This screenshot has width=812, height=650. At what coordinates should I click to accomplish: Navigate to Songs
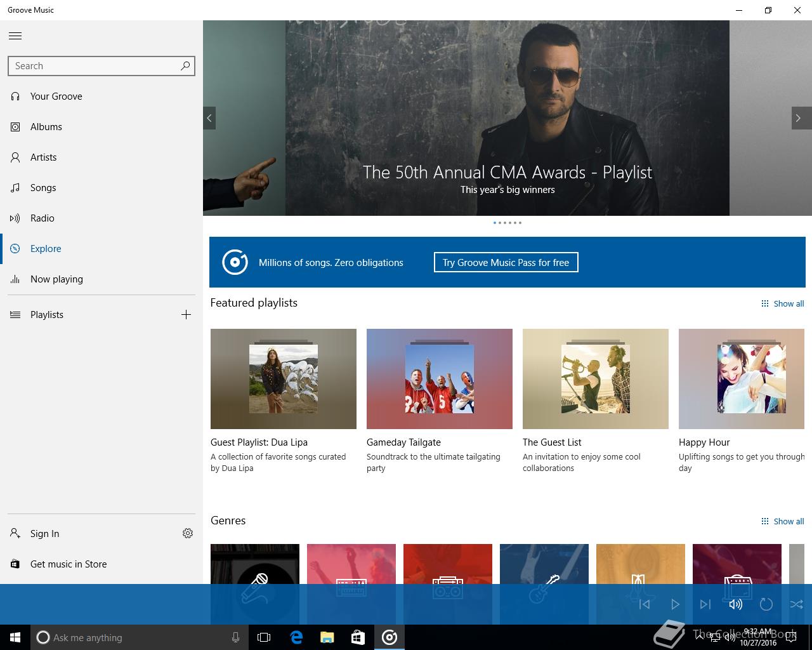pos(101,188)
